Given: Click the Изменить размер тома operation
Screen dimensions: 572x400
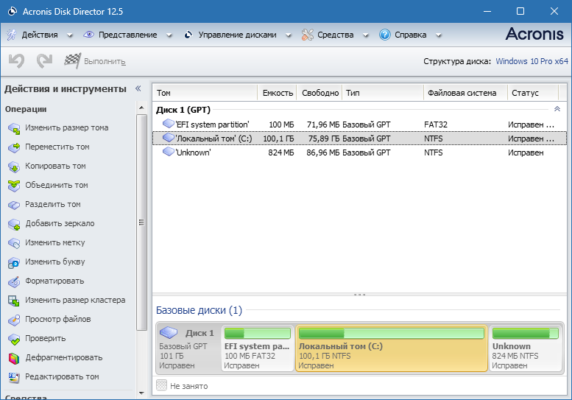Looking at the screenshot, I should [67, 128].
